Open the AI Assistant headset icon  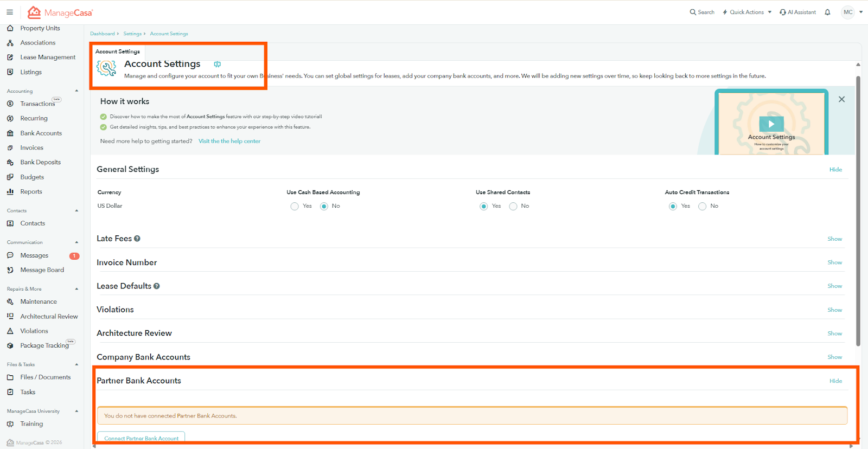click(x=783, y=12)
